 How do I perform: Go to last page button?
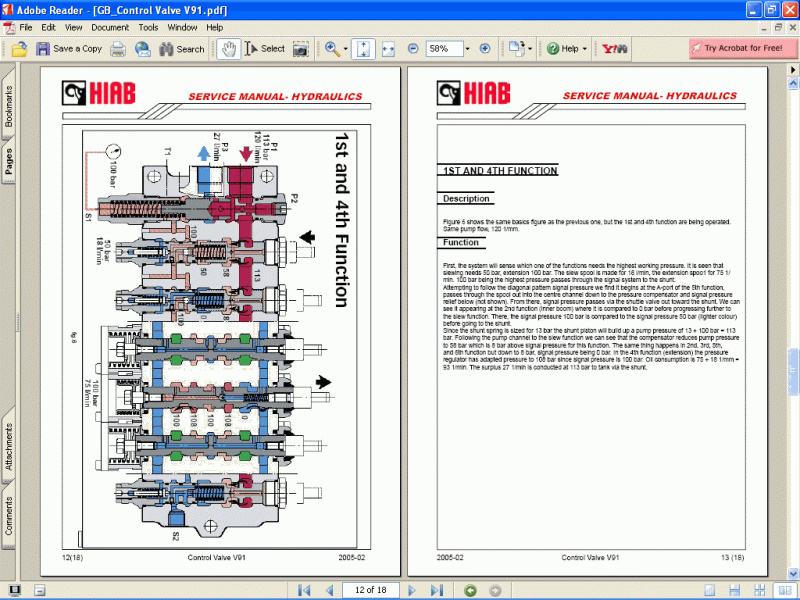tap(437, 590)
